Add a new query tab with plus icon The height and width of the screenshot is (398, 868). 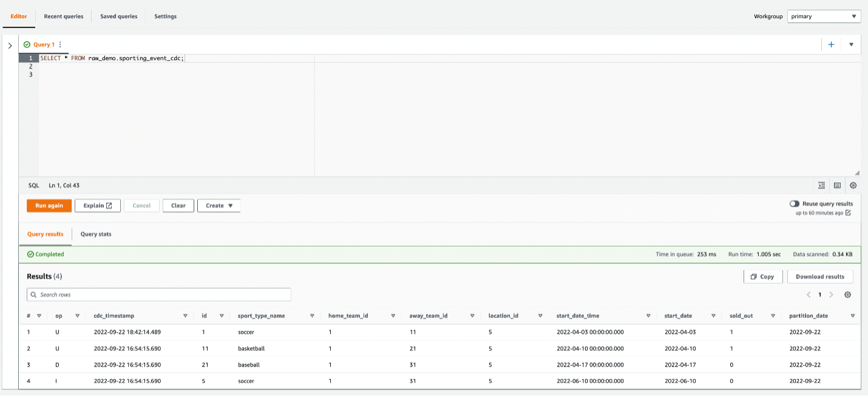(831, 44)
